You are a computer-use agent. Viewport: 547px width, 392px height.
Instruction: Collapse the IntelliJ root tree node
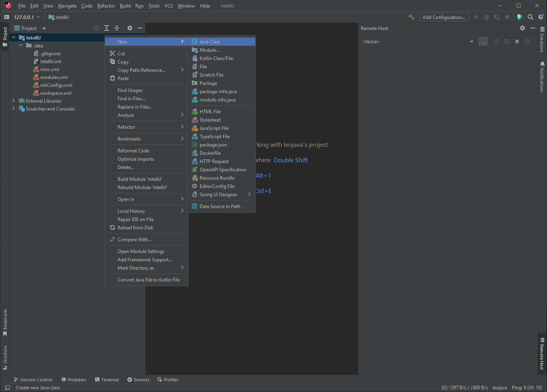click(14, 38)
